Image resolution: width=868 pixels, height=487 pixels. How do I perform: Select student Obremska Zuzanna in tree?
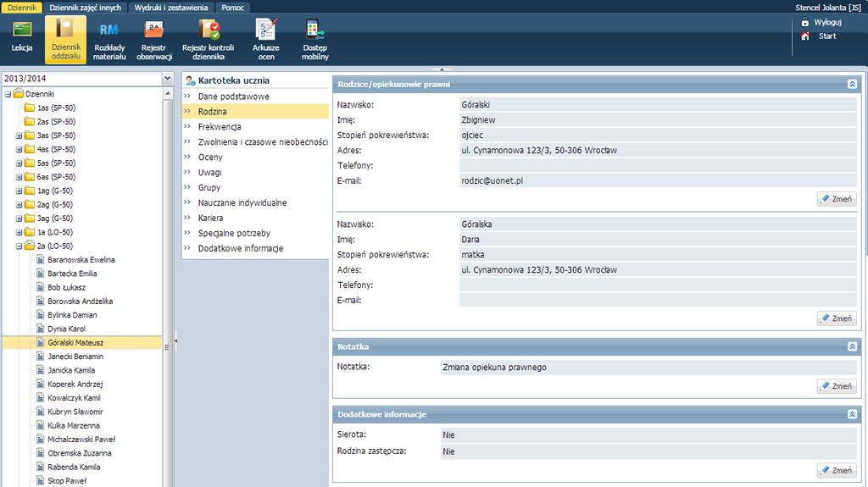[x=79, y=453]
